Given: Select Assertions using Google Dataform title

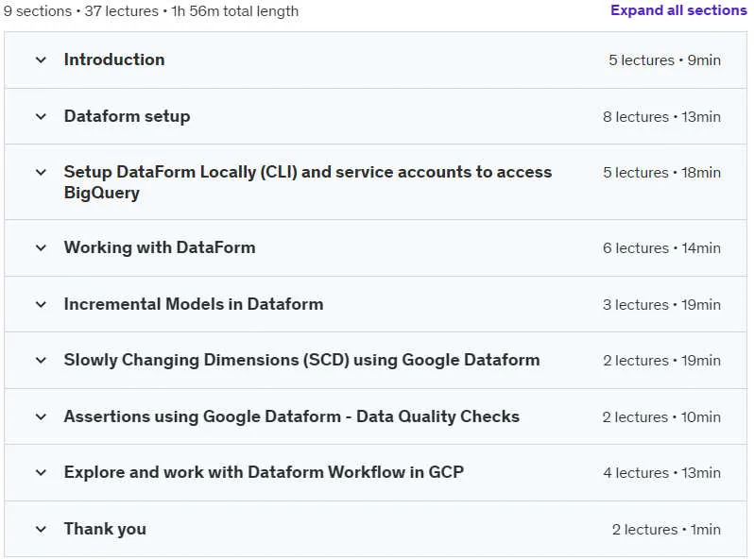Looking at the screenshot, I should (x=292, y=416).
